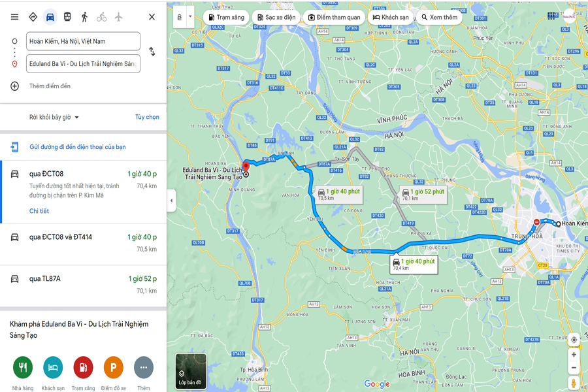The height and width of the screenshot is (392, 588).
Task: Click 'Tùy chọn' route options
Action: click(147, 117)
